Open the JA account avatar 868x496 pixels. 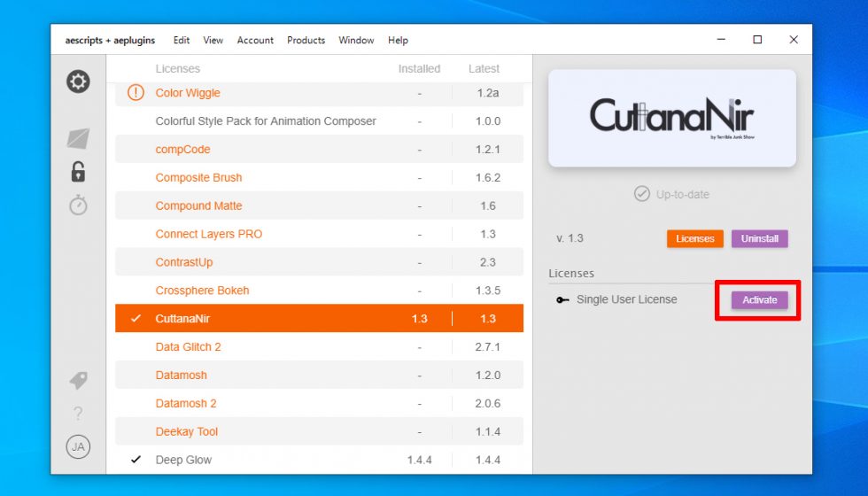pos(78,446)
